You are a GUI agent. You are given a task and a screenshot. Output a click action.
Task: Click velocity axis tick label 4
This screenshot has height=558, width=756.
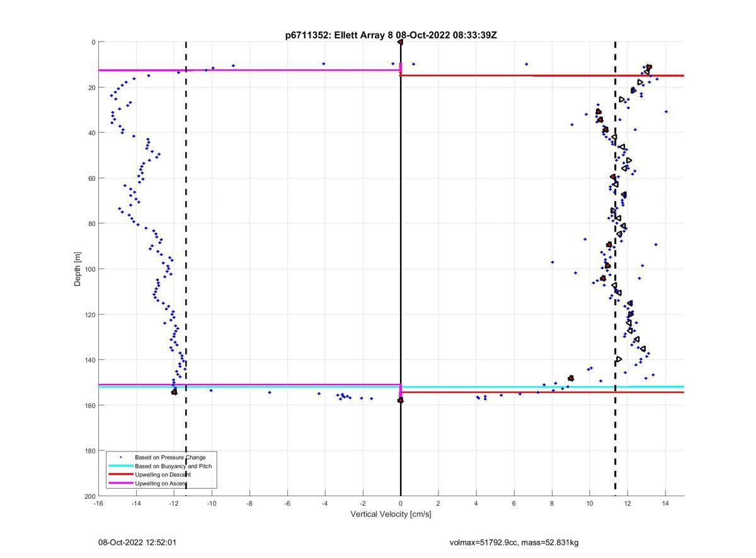(x=476, y=503)
